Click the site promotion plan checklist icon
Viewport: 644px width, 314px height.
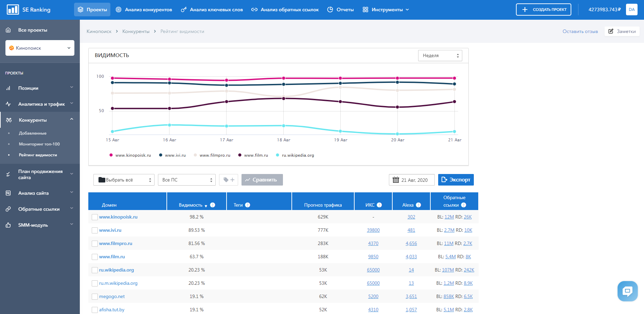point(8,174)
